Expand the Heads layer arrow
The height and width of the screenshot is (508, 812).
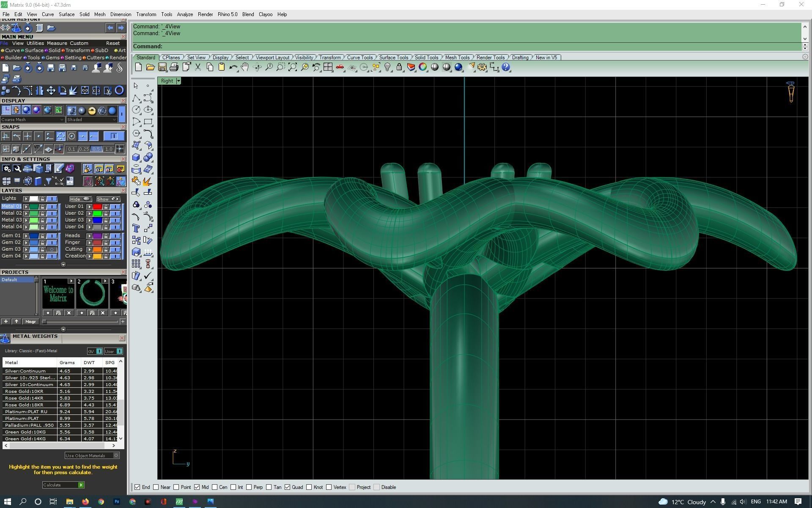90,236
